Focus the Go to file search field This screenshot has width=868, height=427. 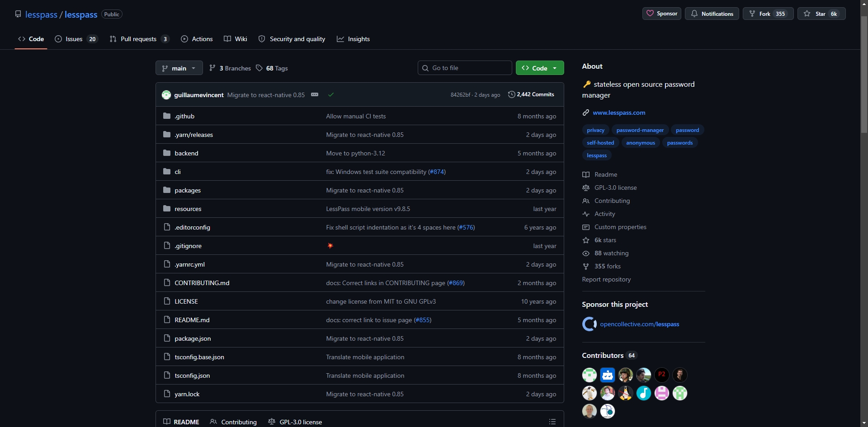(x=465, y=68)
